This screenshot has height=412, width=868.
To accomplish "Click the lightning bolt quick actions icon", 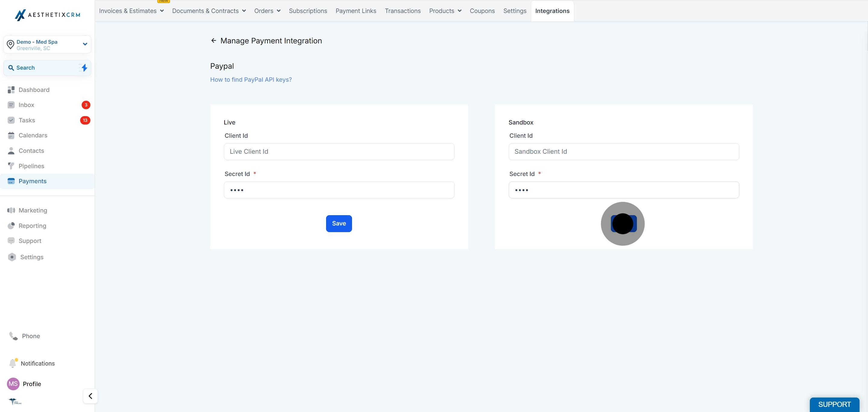I will click(x=84, y=68).
